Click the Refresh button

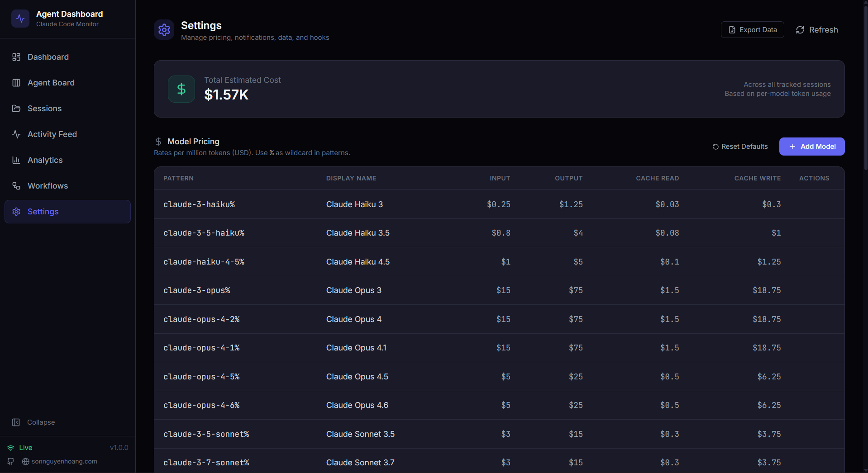click(817, 30)
